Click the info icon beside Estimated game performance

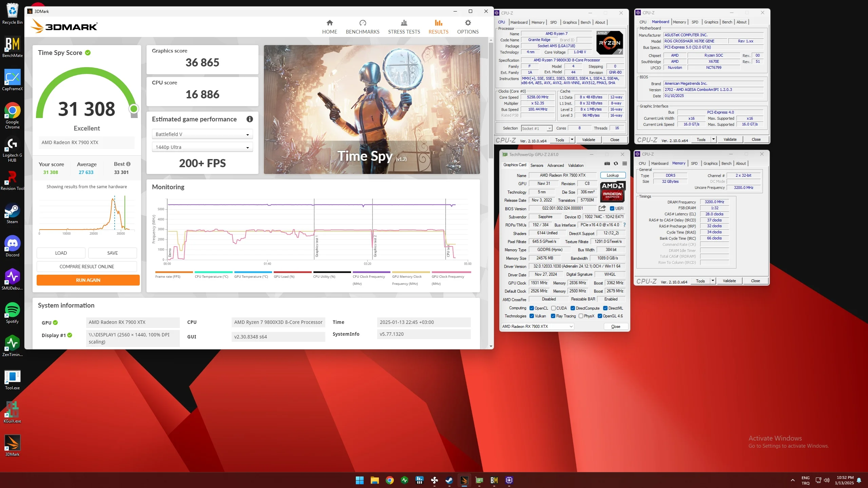250,119
